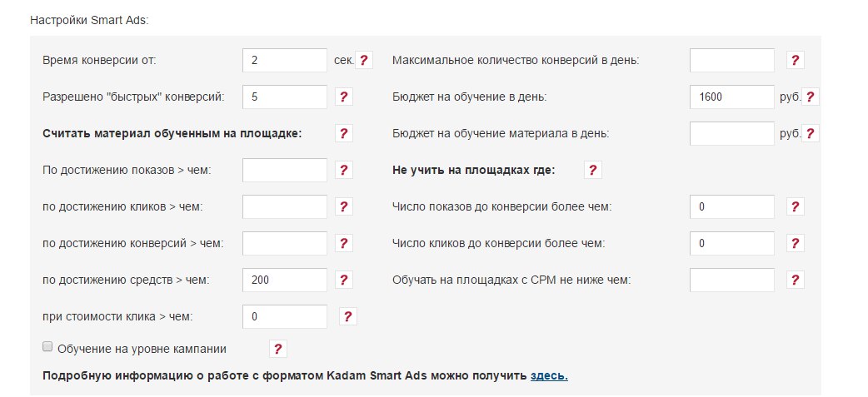Viewport: 868px width, 397px height.
Task: Click help icon next to 'Время конверсии от'
Action: [364, 60]
